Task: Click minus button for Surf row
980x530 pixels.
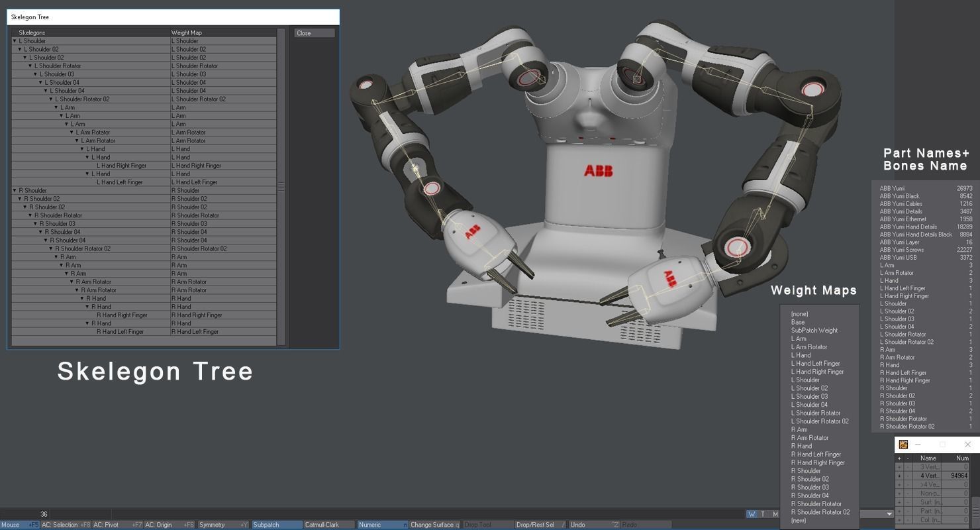Action: pos(908,502)
